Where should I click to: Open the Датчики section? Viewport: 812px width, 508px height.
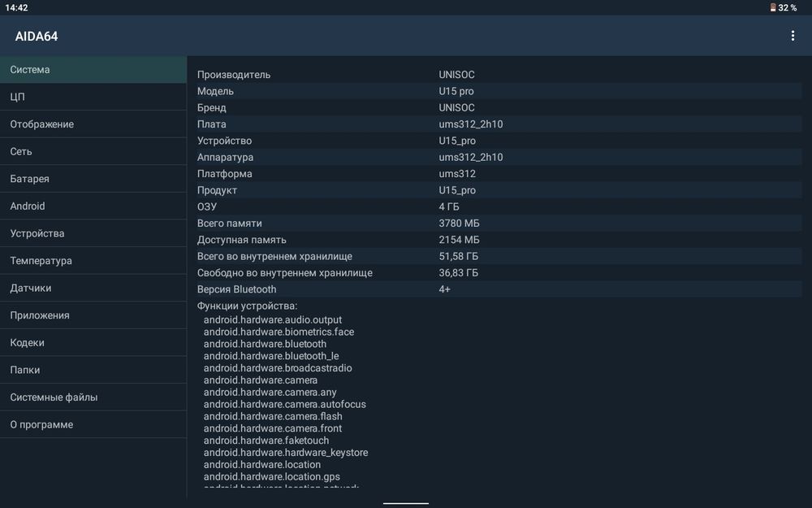(93, 289)
